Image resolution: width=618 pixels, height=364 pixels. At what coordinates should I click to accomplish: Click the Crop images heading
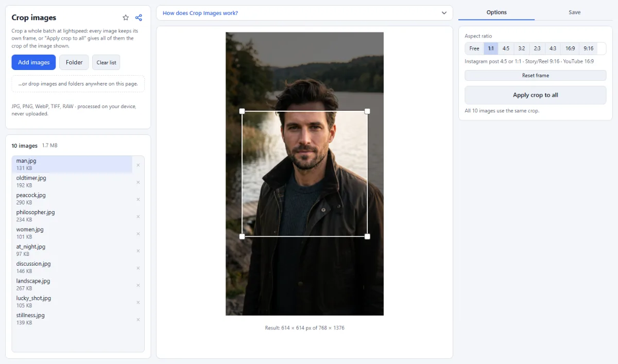point(34,18)
